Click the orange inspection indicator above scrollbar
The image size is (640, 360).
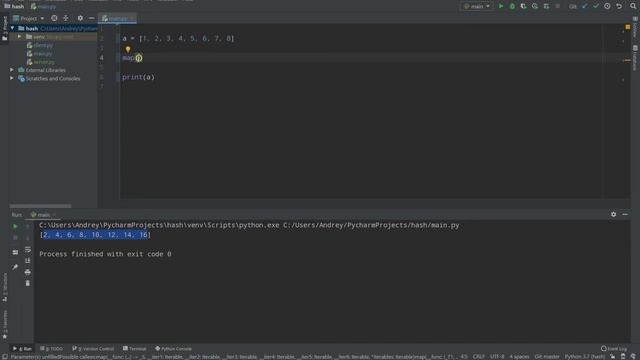pyautogui.click(x=628, y=27)
